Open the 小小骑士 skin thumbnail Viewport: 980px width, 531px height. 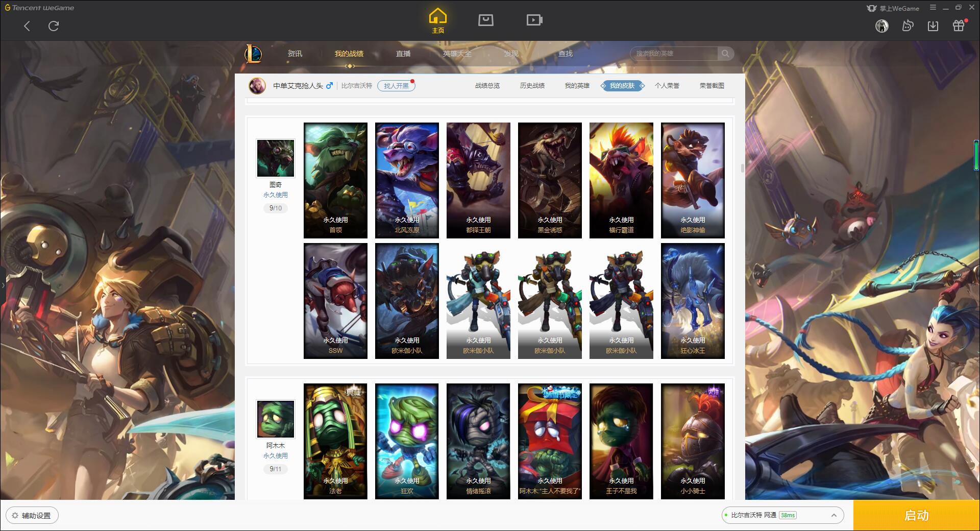point(693,441)
